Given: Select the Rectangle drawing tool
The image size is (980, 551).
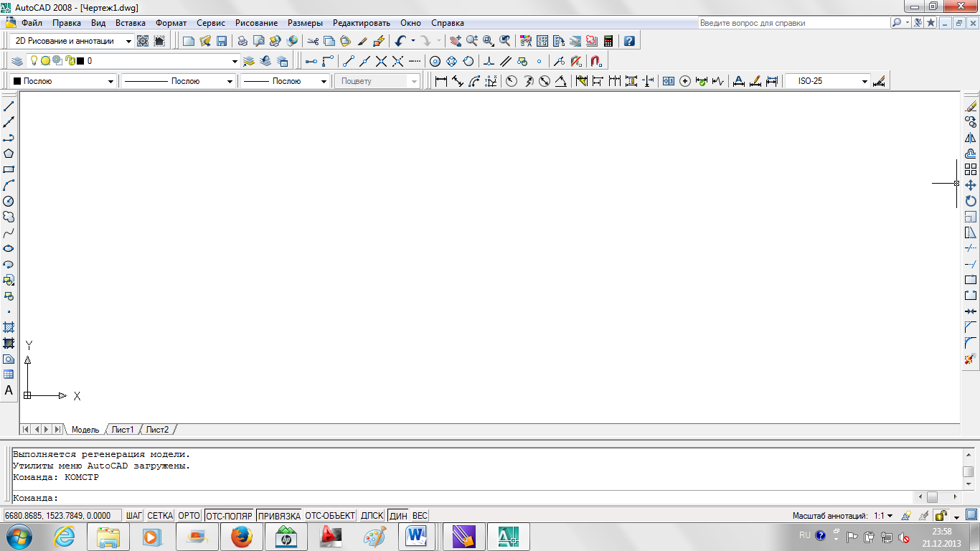Looking at the screenshot, I should 9,169.
